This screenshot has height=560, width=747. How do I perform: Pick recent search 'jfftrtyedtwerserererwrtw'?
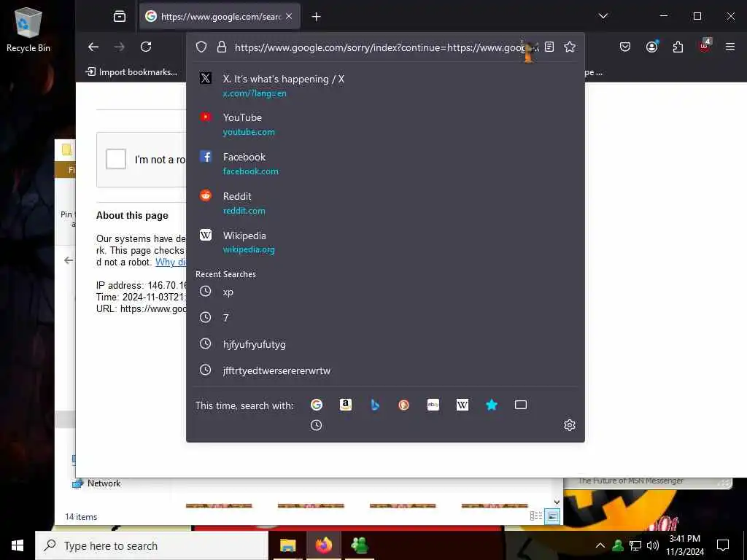click(385, 370)
